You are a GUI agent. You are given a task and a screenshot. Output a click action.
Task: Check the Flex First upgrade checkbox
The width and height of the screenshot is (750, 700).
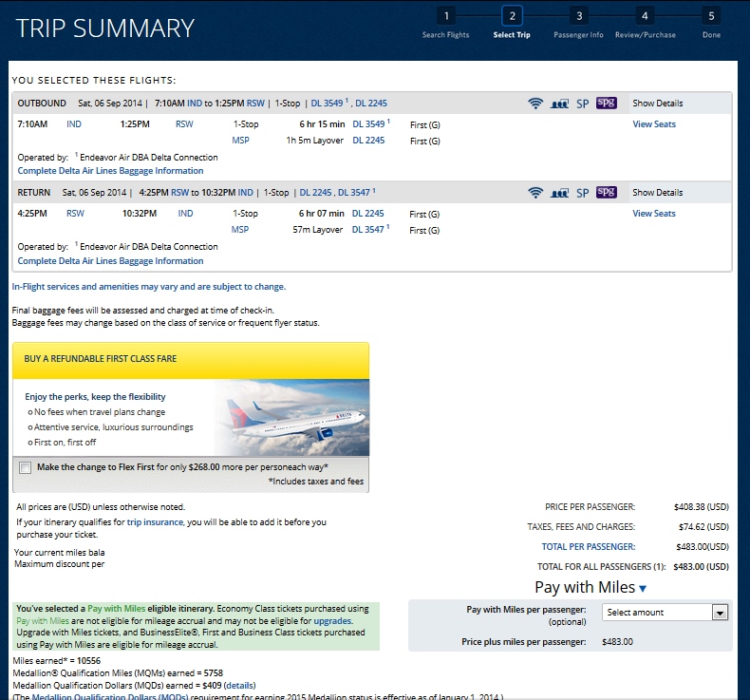[25, 467]
